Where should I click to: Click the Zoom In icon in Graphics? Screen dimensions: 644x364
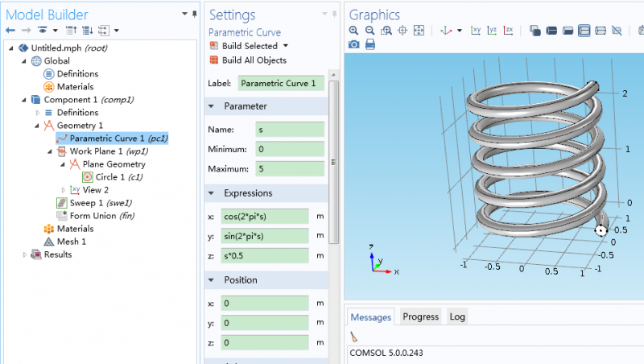click(x=354, y=31)
